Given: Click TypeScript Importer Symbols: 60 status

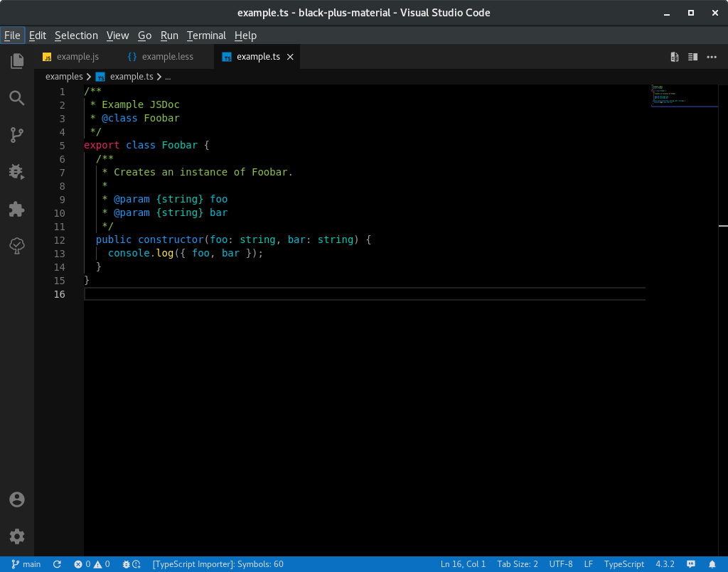Looking at the screenshot, I should [218, 564].
